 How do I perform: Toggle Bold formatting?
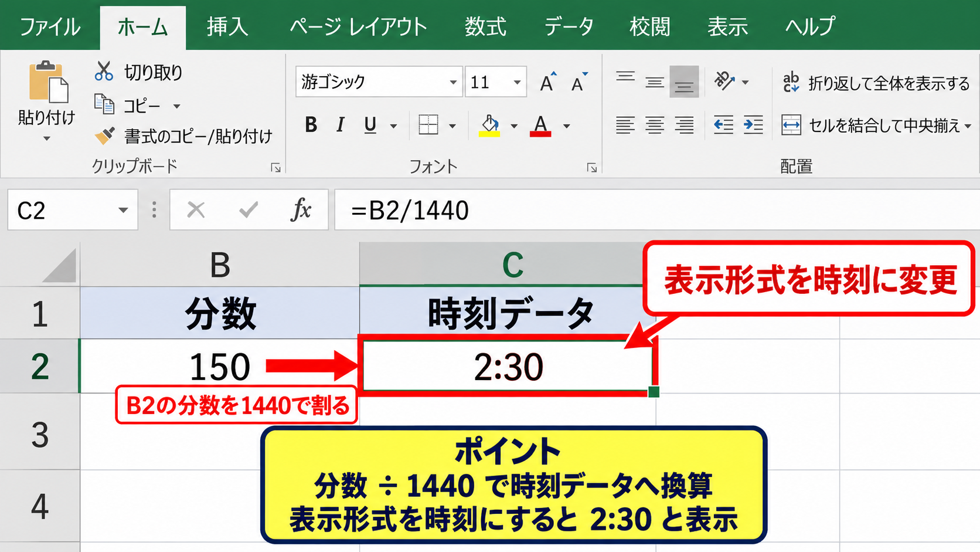311,125
